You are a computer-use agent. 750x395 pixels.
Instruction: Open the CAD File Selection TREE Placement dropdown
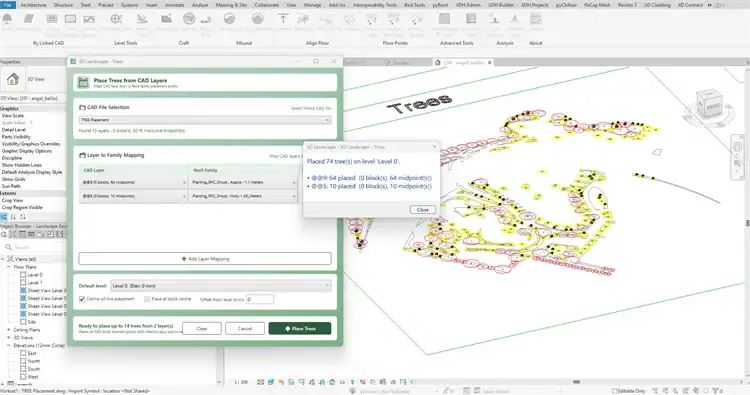(x=205, y=120)
